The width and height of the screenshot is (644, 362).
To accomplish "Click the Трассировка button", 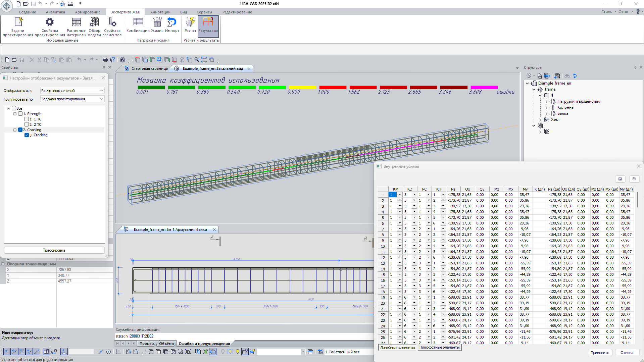I will [x=54, y=250].
